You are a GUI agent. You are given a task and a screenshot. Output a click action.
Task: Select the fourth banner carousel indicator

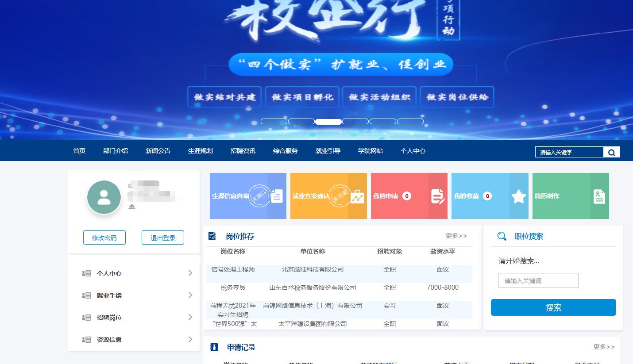point(355,122)
